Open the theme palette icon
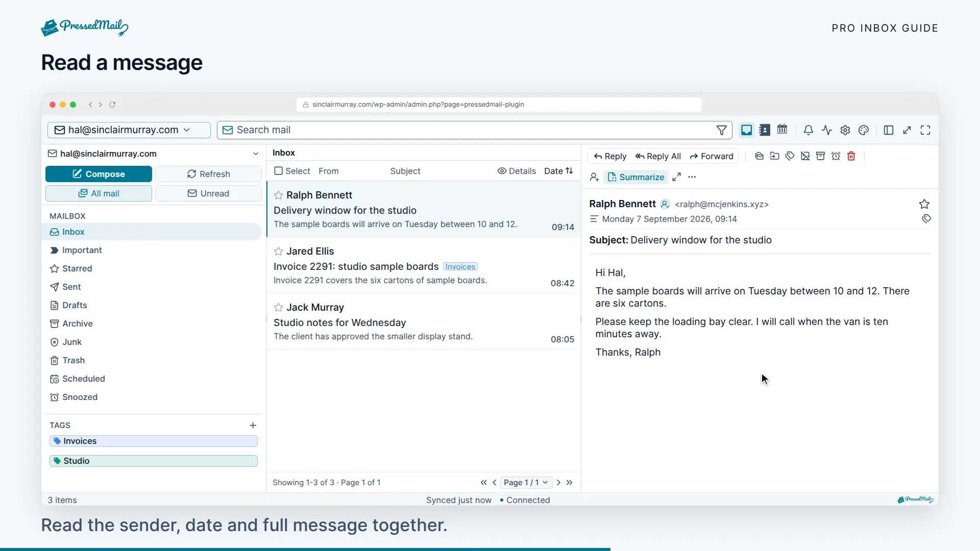This screenshot has width=980, height=551. [864, 130]
